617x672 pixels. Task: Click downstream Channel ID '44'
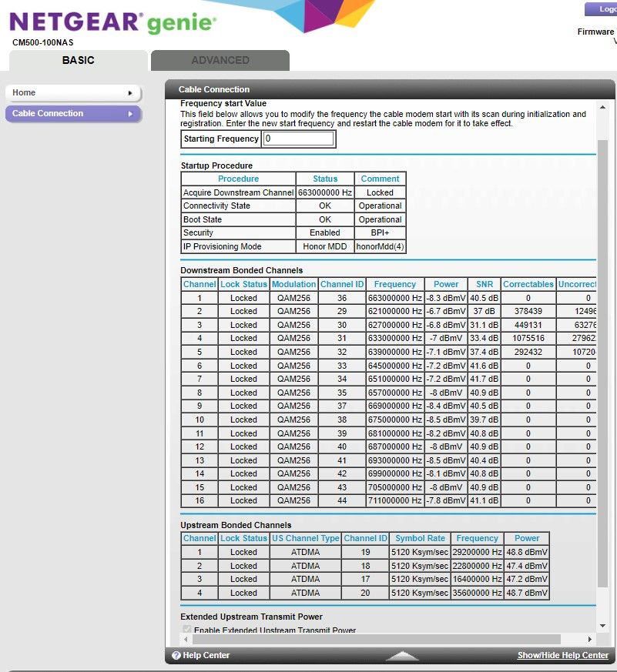click(342, 500)
